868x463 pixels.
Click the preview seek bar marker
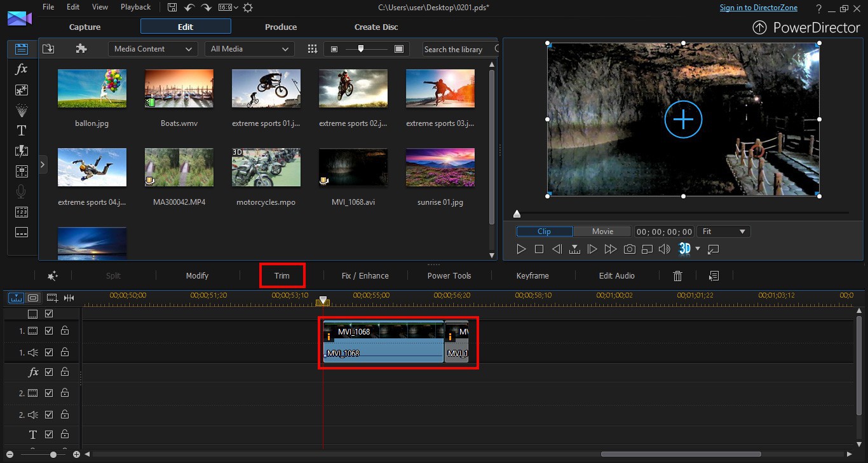(517, 214)
